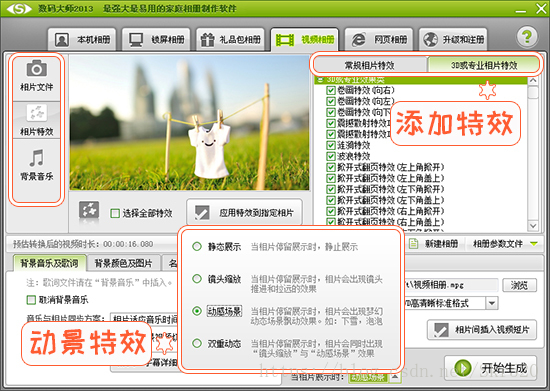This screenshot has height=391, width=550.
Task: Click the camera 相片文件 sidebar icon
Action: [x=36, y=76]
